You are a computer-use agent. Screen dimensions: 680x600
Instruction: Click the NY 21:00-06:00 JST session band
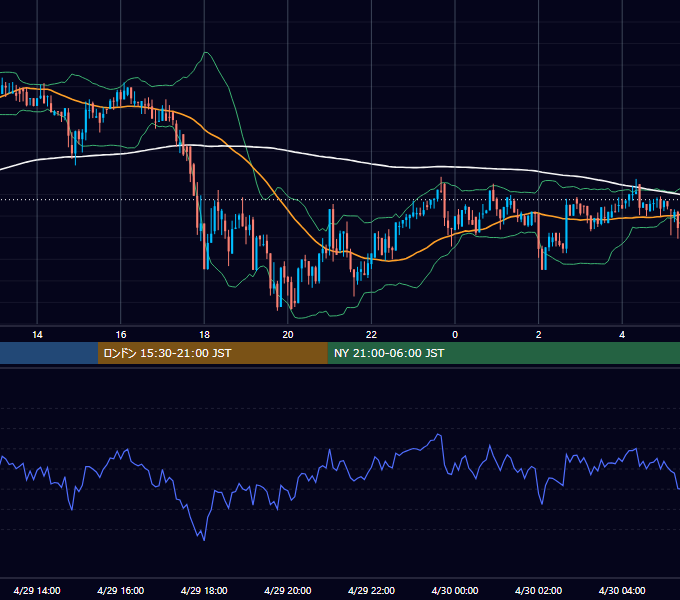click(x=503, y=353)
